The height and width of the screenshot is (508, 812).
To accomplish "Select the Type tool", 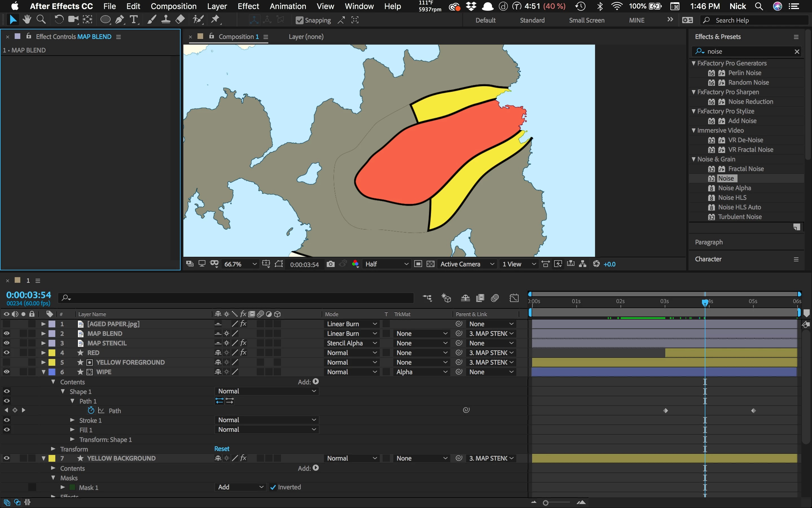I will pos(134,20).
